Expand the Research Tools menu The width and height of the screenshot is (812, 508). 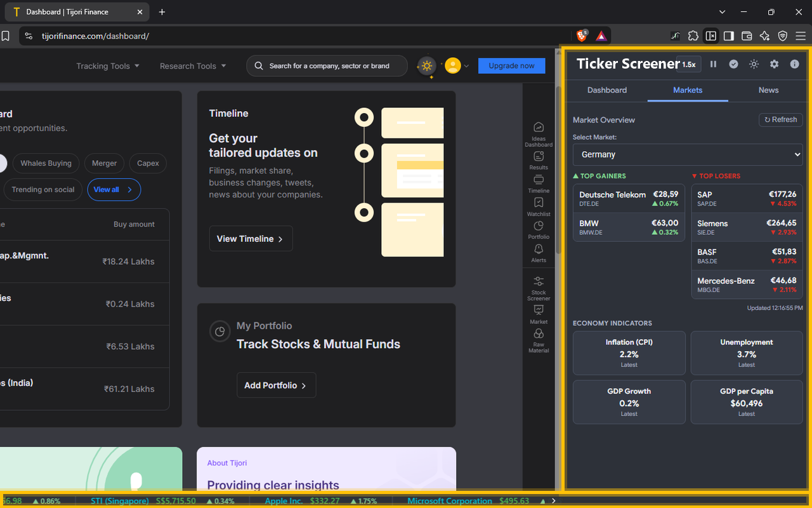click(193, 66)
